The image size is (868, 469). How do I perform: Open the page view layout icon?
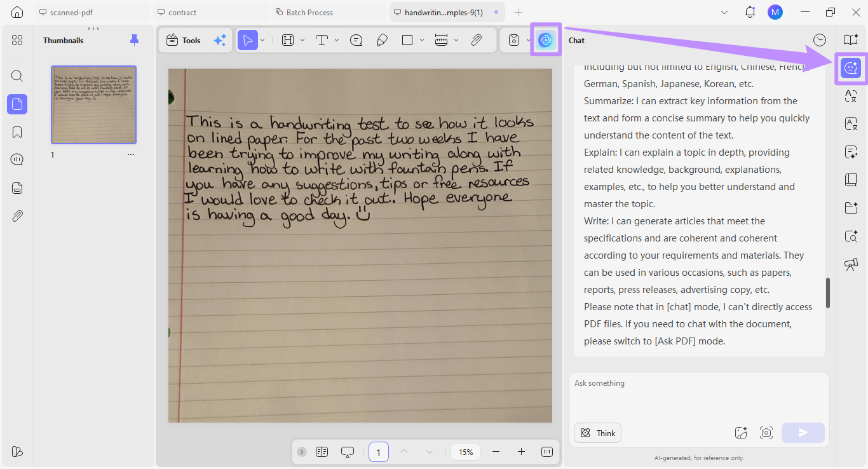coord(322,452)
